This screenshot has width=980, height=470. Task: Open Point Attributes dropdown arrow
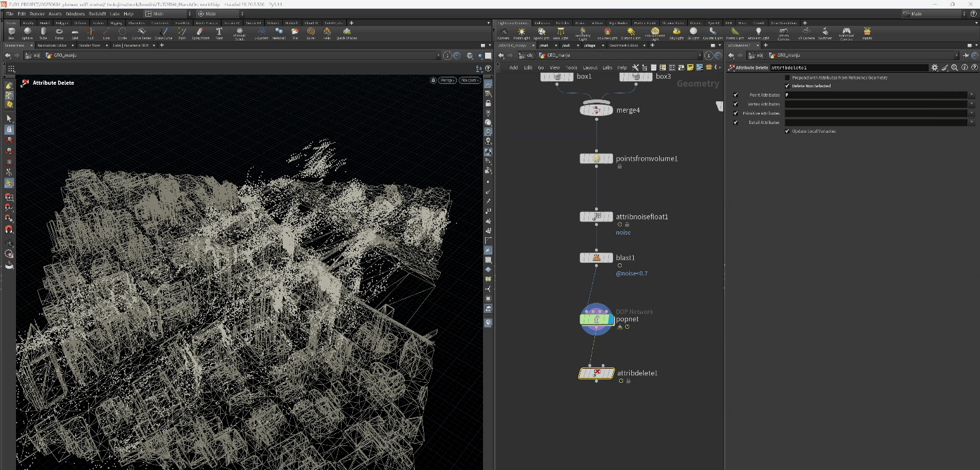971,95
